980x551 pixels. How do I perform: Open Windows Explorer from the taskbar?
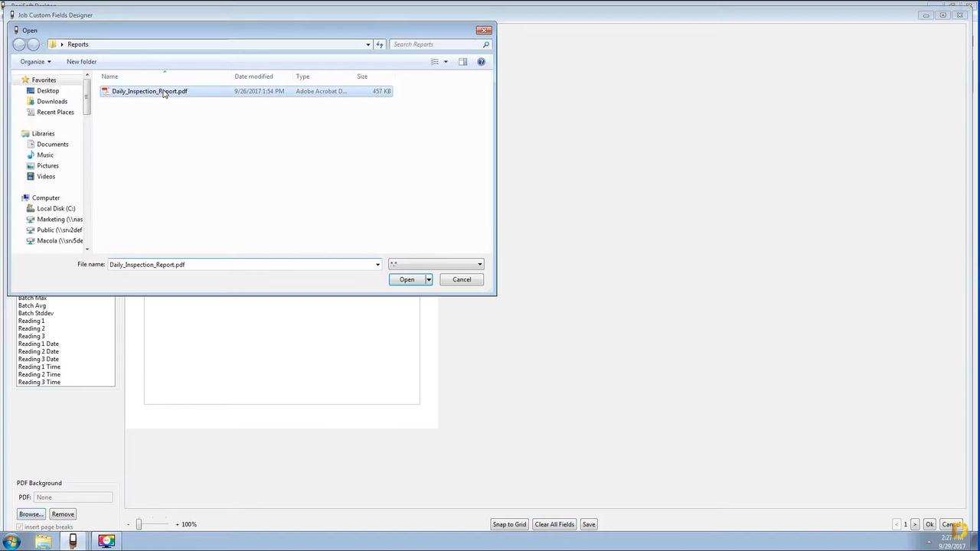(43, 542)
